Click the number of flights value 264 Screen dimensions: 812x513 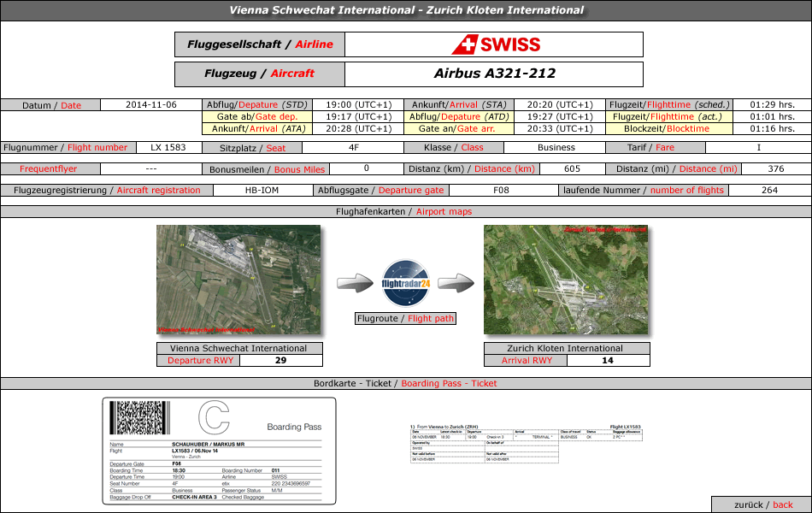pos(769,190)
